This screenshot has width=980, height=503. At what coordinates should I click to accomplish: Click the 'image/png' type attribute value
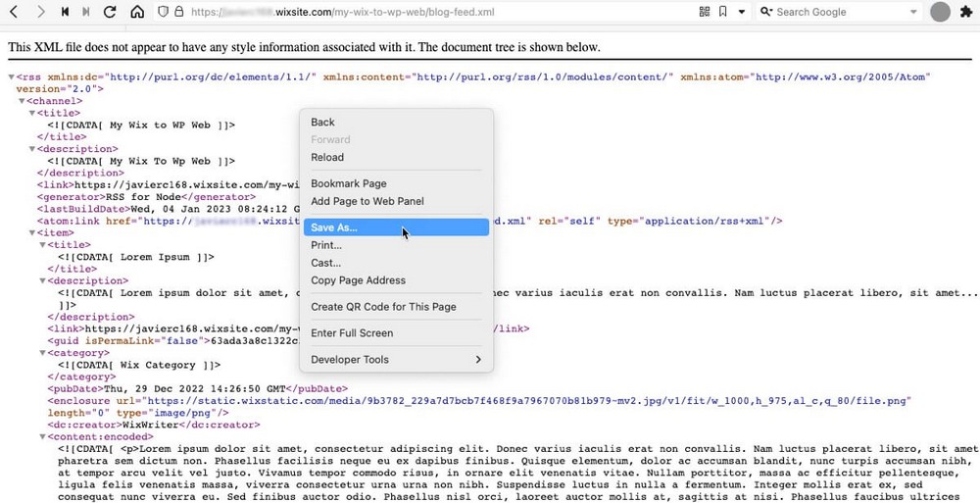(184, 413)
